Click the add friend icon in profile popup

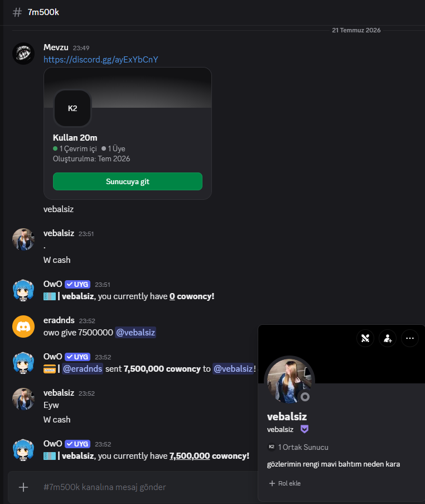click(388, 338)
